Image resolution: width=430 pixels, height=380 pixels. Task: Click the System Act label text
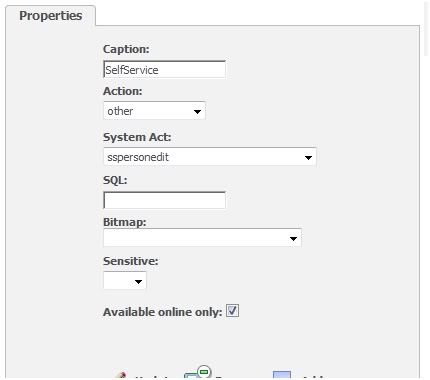point(137,137)
